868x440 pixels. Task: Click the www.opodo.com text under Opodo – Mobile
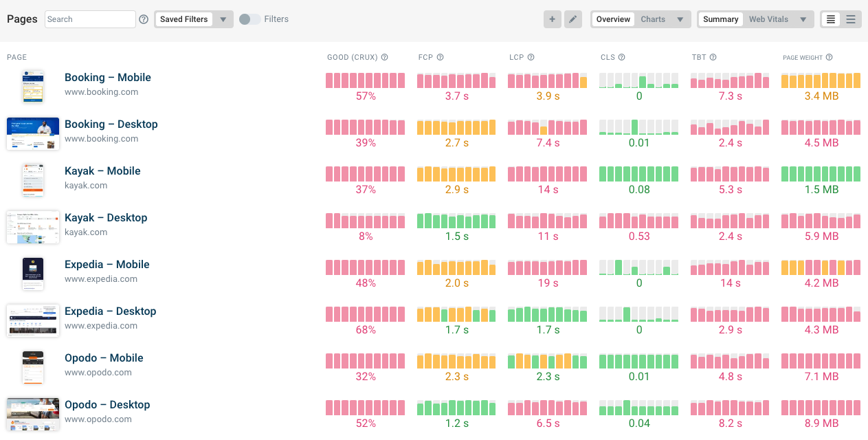pos(98,373)
